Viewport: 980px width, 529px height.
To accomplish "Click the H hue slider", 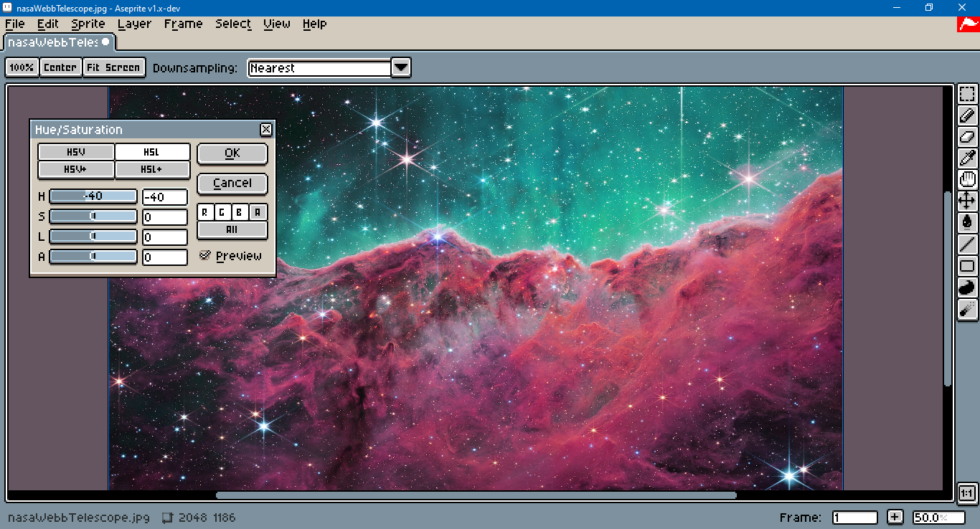I will (93, 196).
